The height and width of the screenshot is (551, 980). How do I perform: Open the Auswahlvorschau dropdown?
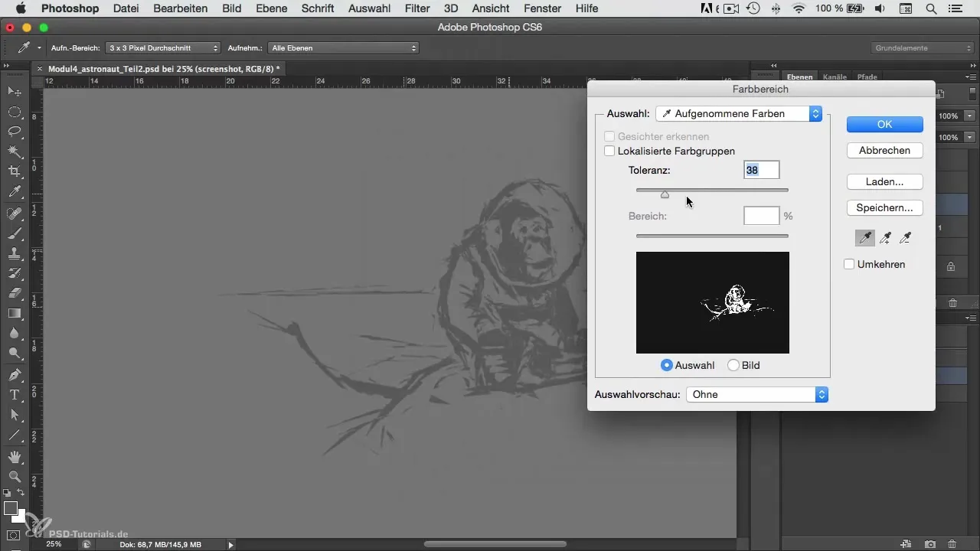tap(757, 395)
